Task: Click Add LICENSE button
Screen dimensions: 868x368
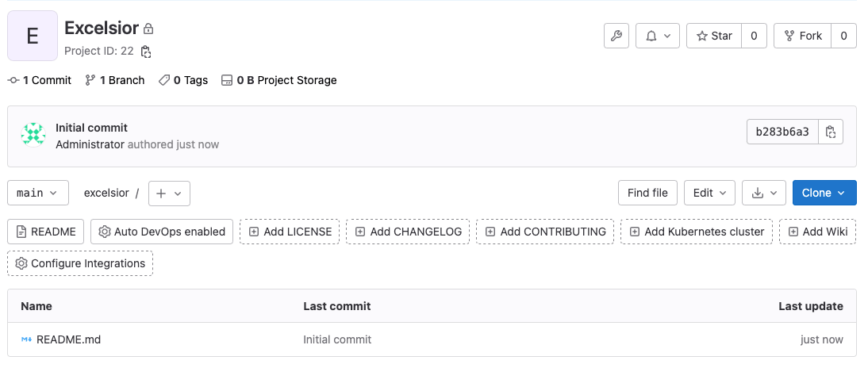Action: coord(290,232)
